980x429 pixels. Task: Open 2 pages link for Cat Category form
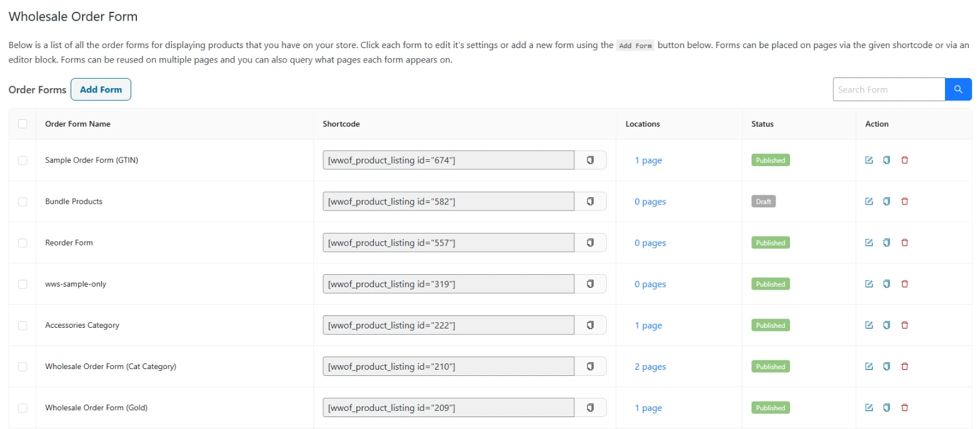coord(650,367)
